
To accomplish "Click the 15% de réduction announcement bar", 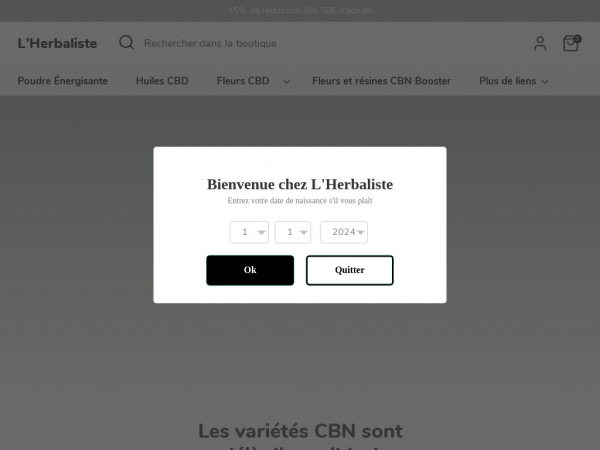I will (x=300, y=10).
